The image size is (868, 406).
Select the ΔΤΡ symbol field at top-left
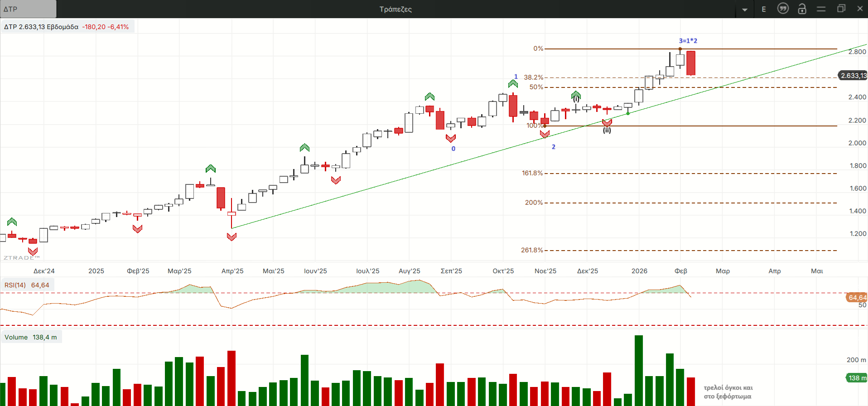28,9
